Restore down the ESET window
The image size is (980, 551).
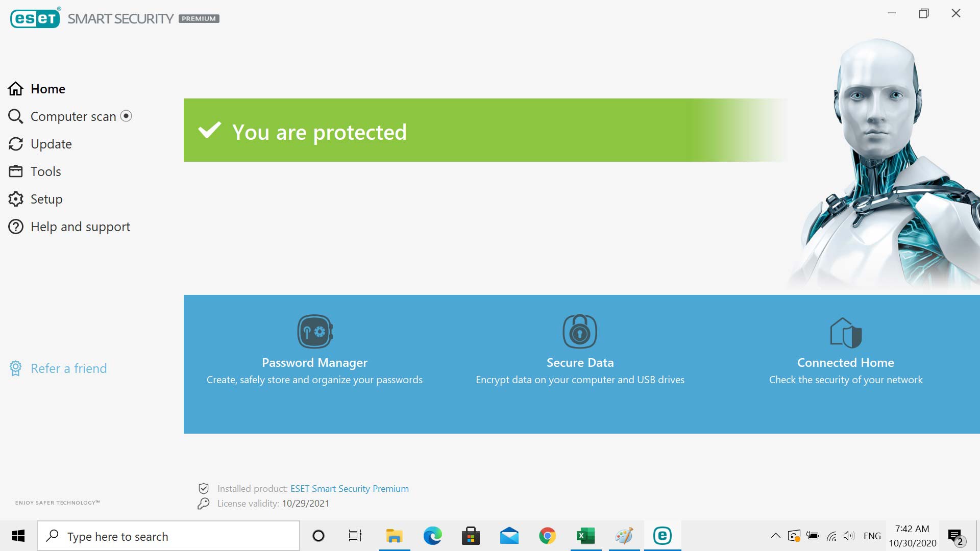(x=924, y=13)
